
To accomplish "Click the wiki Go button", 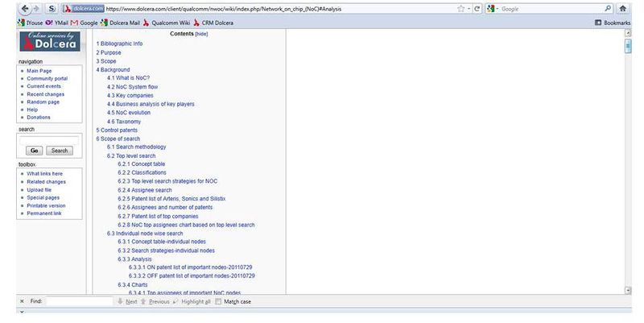I will pos(35,151).
